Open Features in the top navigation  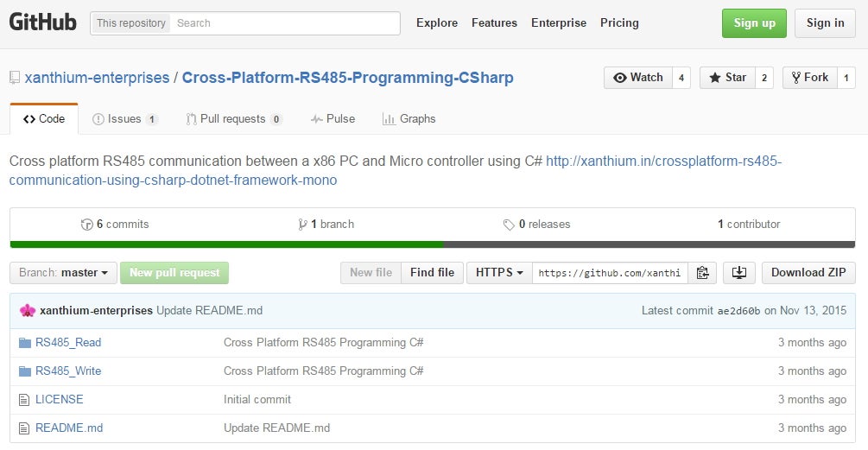tap(494, 23)
